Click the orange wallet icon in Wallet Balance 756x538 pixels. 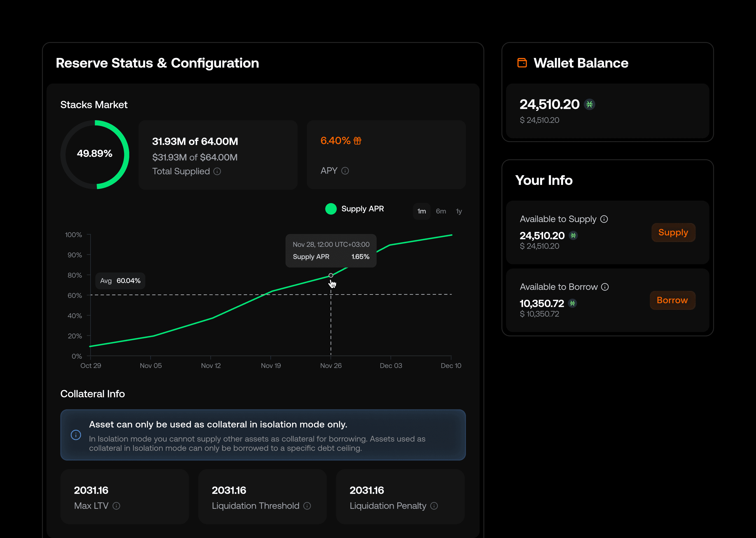point(522,62)
